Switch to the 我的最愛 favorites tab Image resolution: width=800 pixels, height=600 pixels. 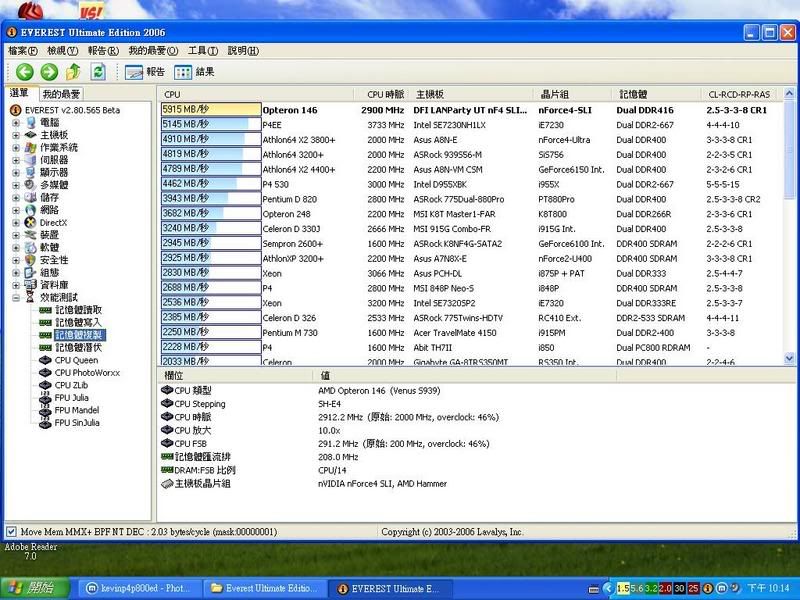click(x=61, y=94)
